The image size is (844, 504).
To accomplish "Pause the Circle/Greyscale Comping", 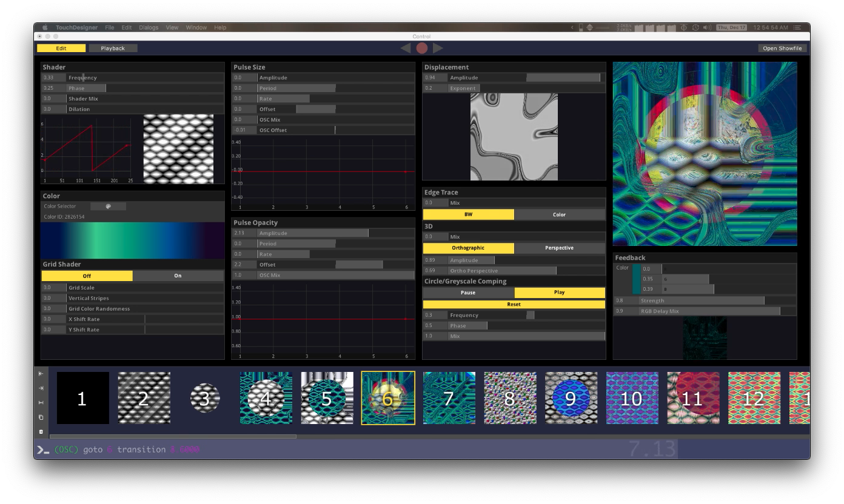I will (467, 292).
